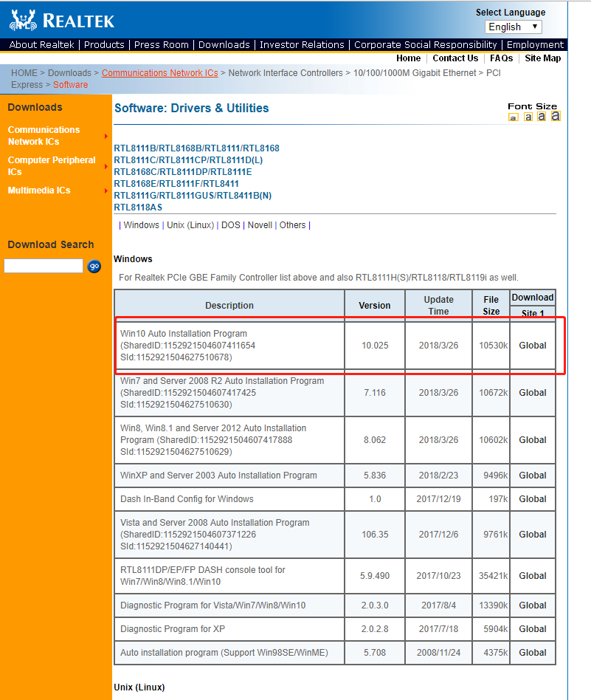Jump to Novell section link
591x700 pixels.
click(x=260, y=225)
